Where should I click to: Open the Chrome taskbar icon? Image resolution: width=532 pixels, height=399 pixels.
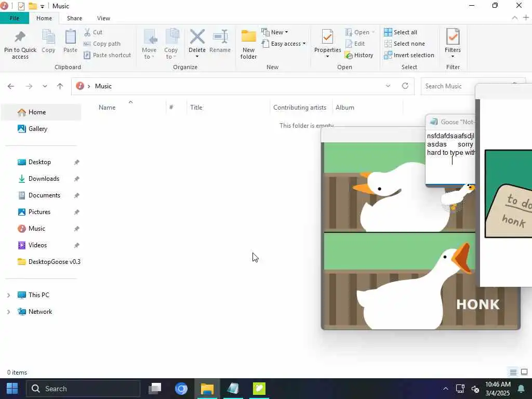181,389
